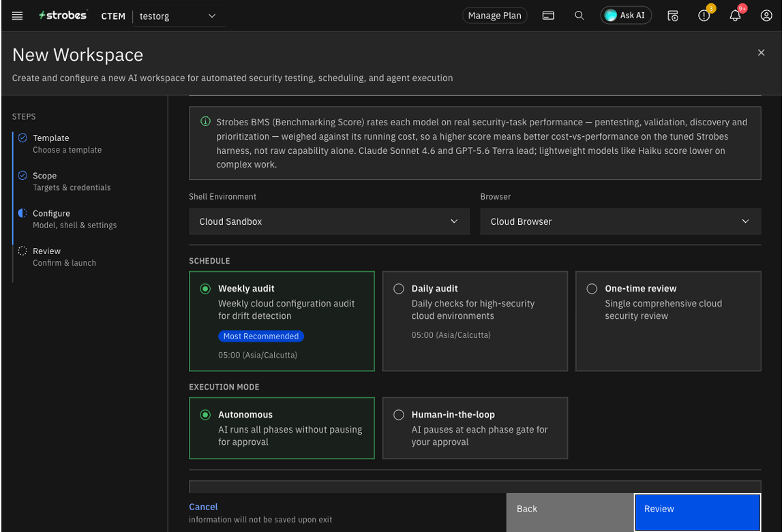
Task: Click the Daily audit time 05:00 (Asia/Calcutta)
Action: click(451, 335)
